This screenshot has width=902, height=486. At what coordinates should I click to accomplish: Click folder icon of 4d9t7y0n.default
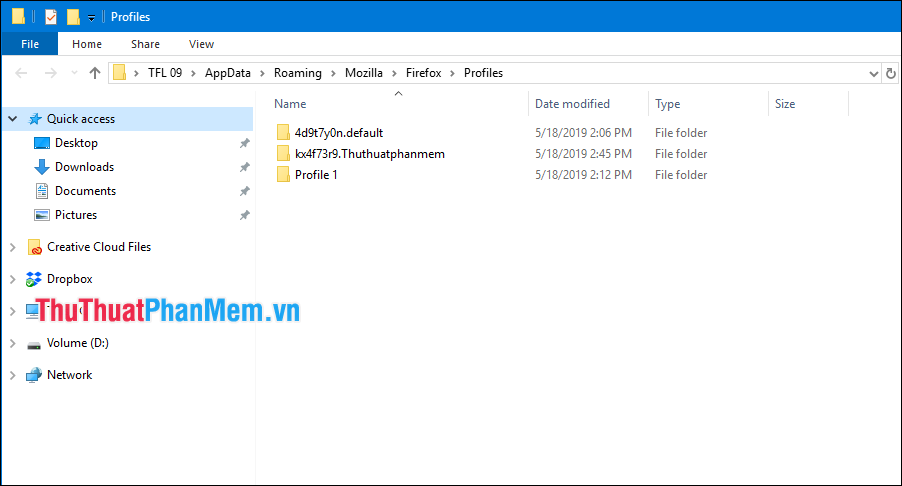point(283,132)
